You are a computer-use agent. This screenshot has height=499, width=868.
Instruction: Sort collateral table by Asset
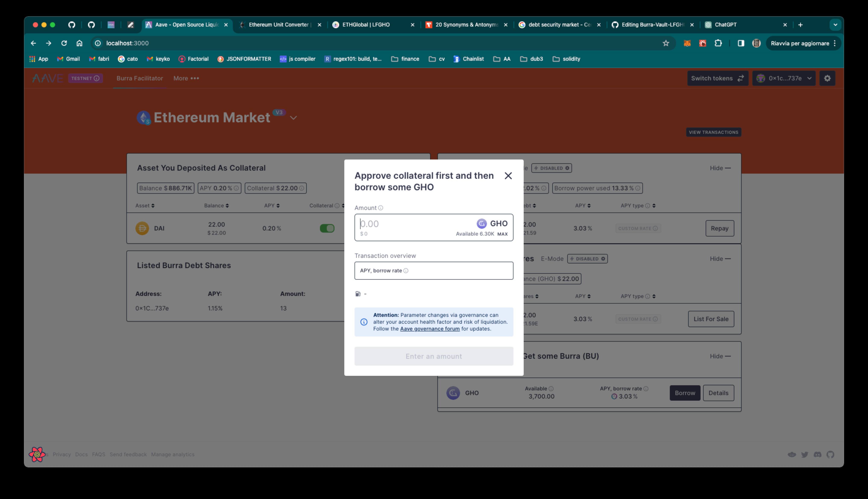click(145, 206)
